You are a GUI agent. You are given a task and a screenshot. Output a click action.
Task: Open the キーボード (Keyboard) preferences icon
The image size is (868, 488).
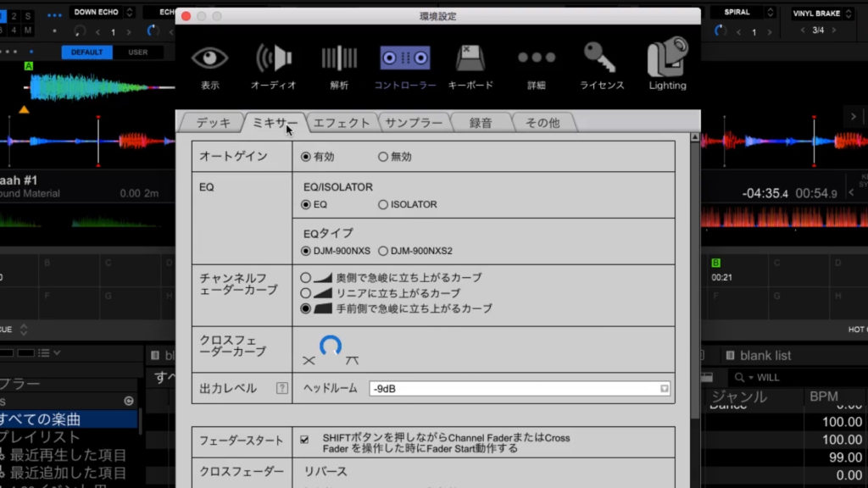pos(470,64)
